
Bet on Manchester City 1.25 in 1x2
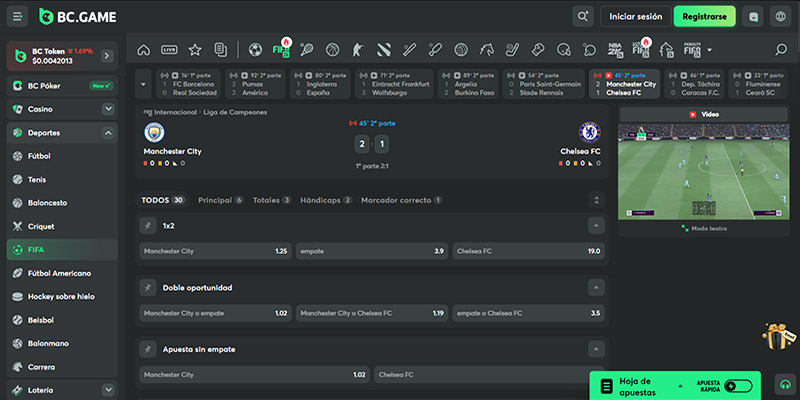(215, 251)
